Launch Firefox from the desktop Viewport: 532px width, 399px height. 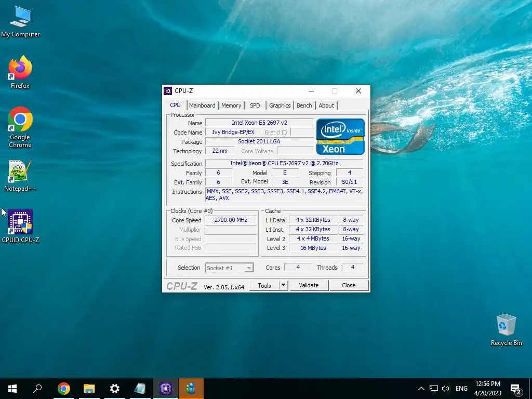coord(20,72)
